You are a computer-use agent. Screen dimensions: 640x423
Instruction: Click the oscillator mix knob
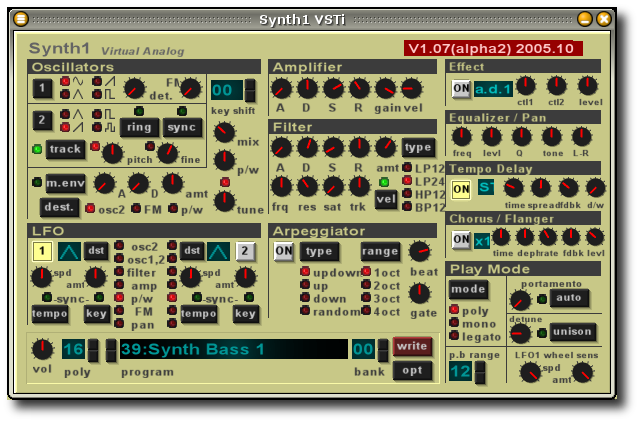point(224,132)
